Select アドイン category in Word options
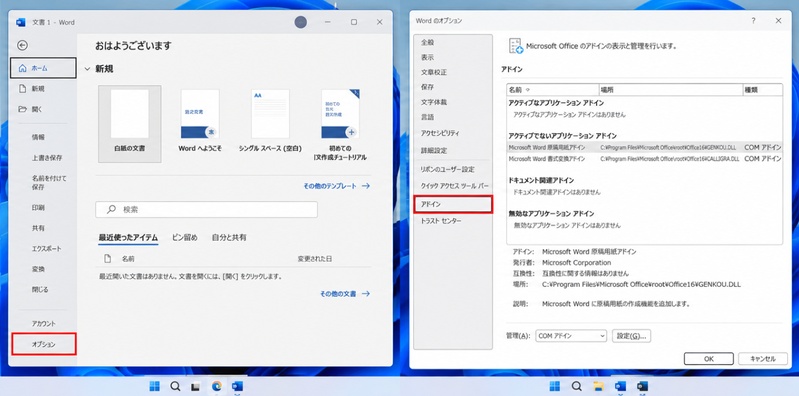 tap(453, 204)
